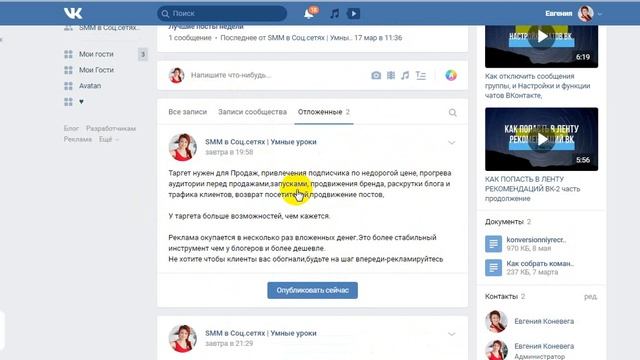Open SMM в Соц.сетях author link on 19:58 post

pos(261,142)
